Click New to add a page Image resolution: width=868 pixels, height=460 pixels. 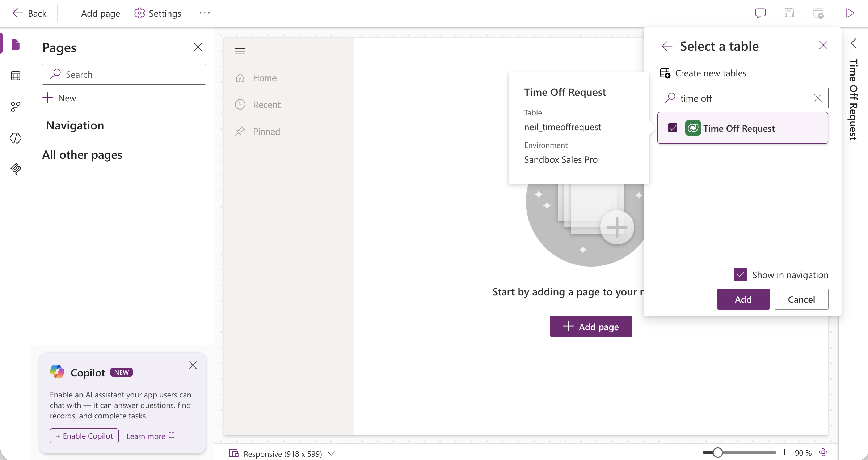tap(59, 98)
